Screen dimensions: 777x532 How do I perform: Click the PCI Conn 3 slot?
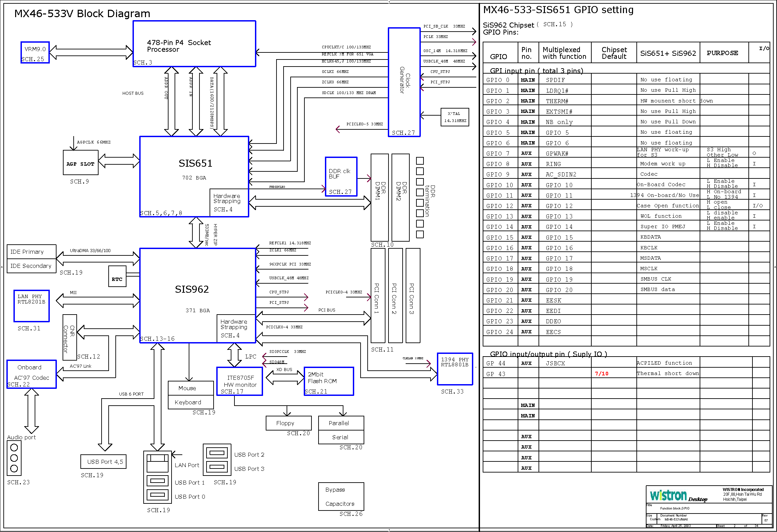[x=413, y=296]
